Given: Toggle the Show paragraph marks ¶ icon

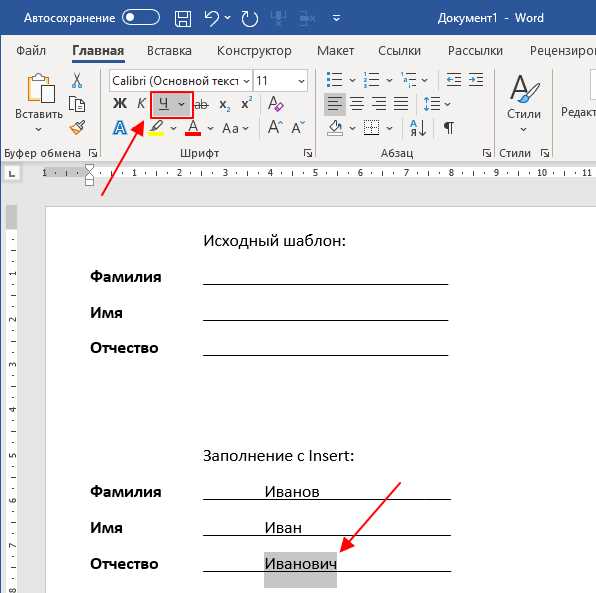Looking at the screenshot, I should point(449,128).
